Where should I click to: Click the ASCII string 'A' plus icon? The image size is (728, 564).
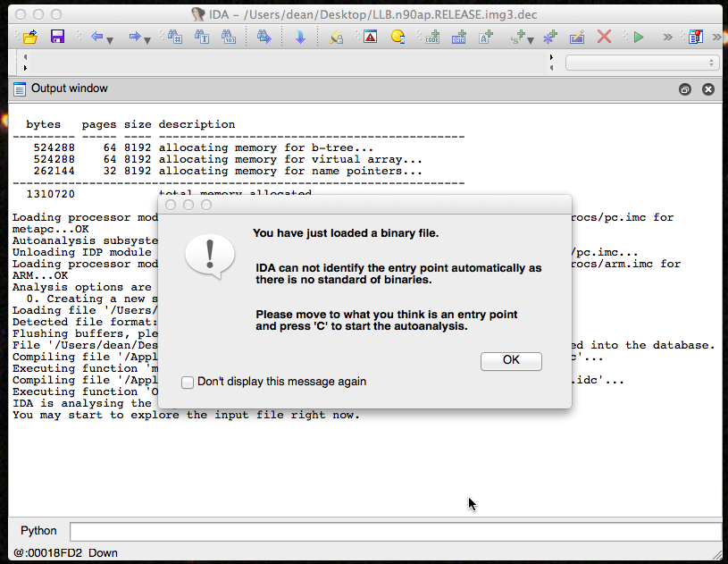point(486,37)
